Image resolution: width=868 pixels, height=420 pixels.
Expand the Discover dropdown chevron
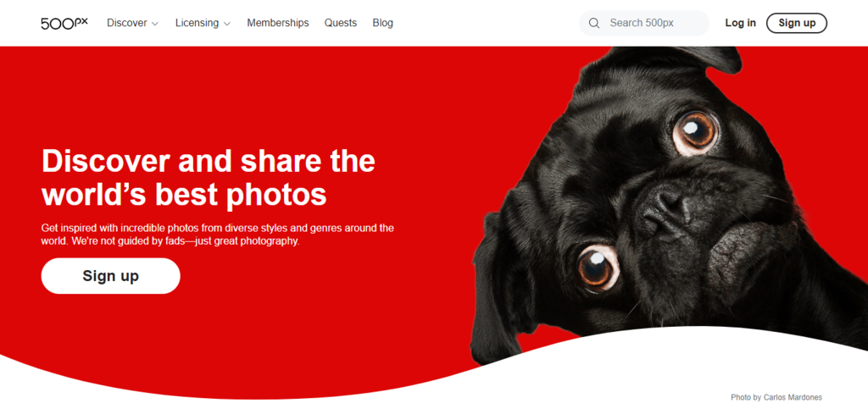point(155,24)
